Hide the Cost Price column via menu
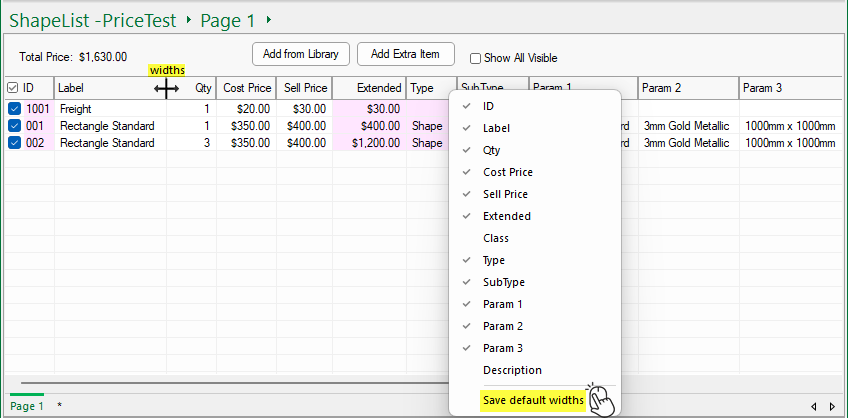The width and height of the screenshot is (848, 418). (x=507, y=172)
